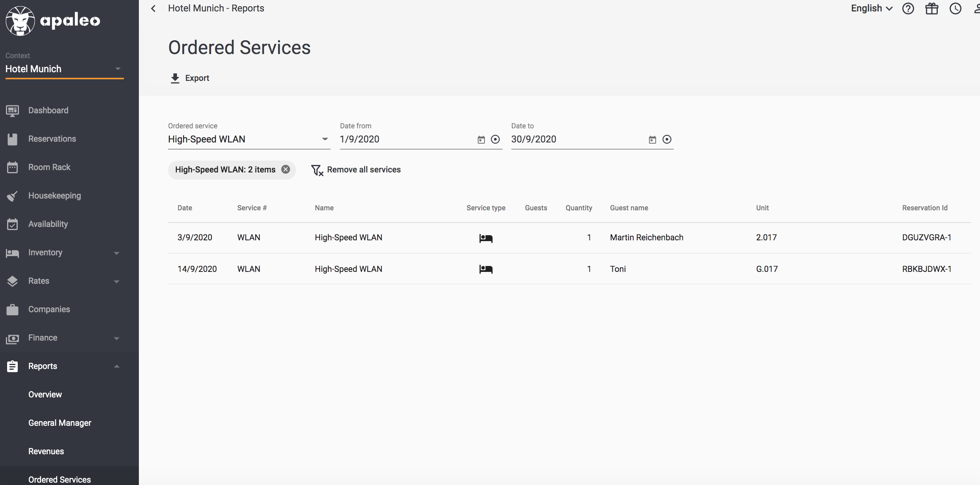
Task: Open the gift box icon
Action: (x=932, y=8)
